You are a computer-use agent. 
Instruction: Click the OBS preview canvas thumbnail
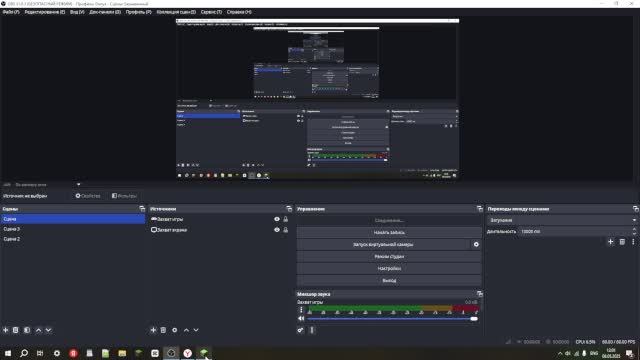click(x=318, y=99)
